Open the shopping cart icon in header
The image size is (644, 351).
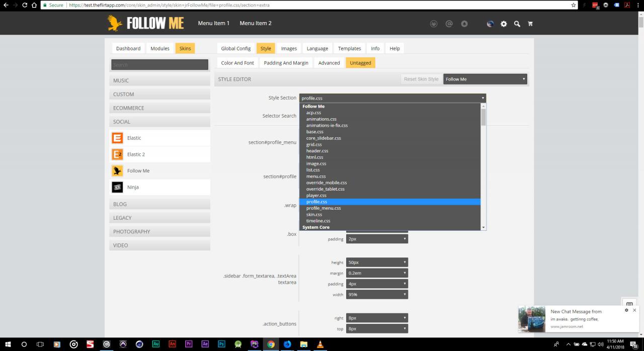click(530, 24)
